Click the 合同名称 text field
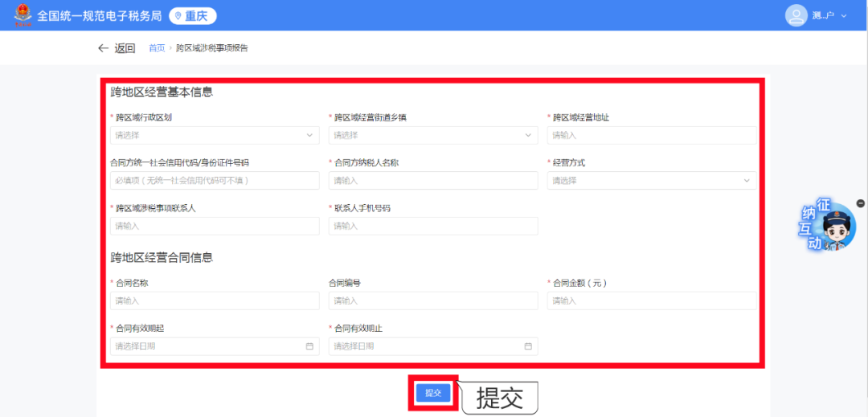Image resolution: width=868 pixels, height=417 pixels. click(215, 300)
